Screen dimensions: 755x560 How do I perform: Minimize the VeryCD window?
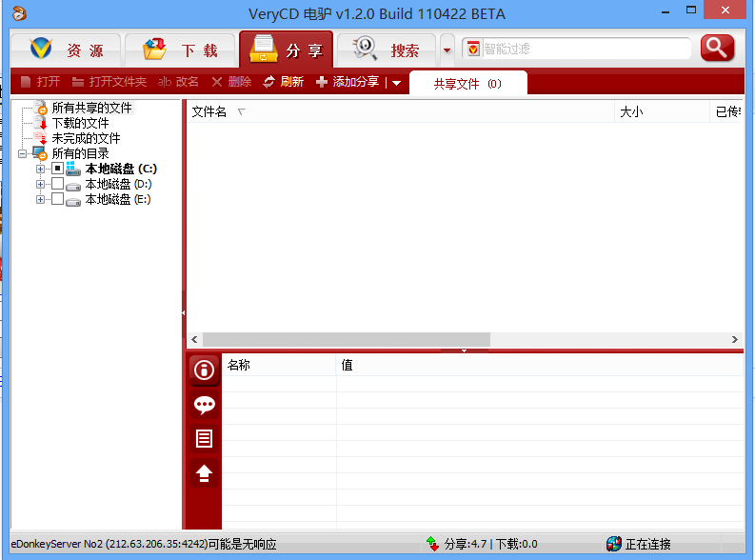click(x=666, y=10)
